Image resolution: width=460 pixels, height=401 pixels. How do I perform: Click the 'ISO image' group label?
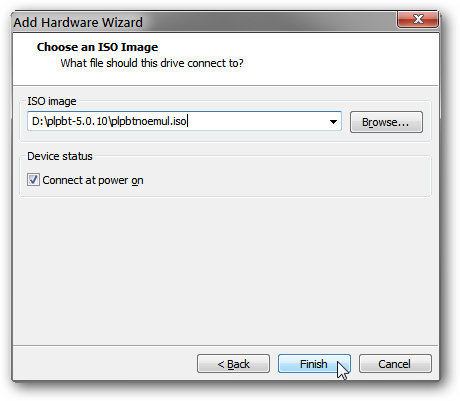pyautogui.click(x=52, y=101)
